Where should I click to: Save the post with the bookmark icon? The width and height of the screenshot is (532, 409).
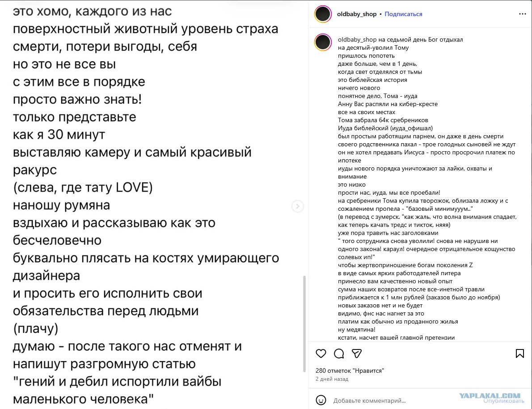[x=519, y=354]
